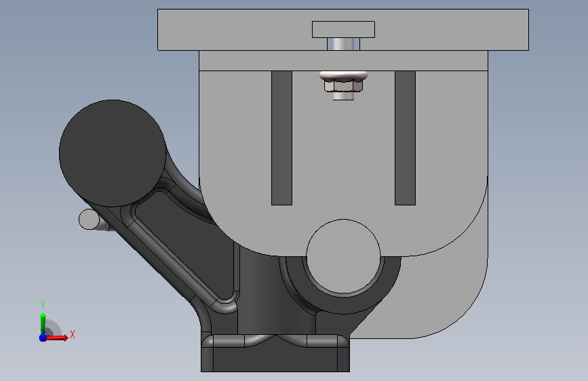This screenshot has height=381, width=588.
Task: Pick the small rectangular recess in top plate
Action: point(343,29)
